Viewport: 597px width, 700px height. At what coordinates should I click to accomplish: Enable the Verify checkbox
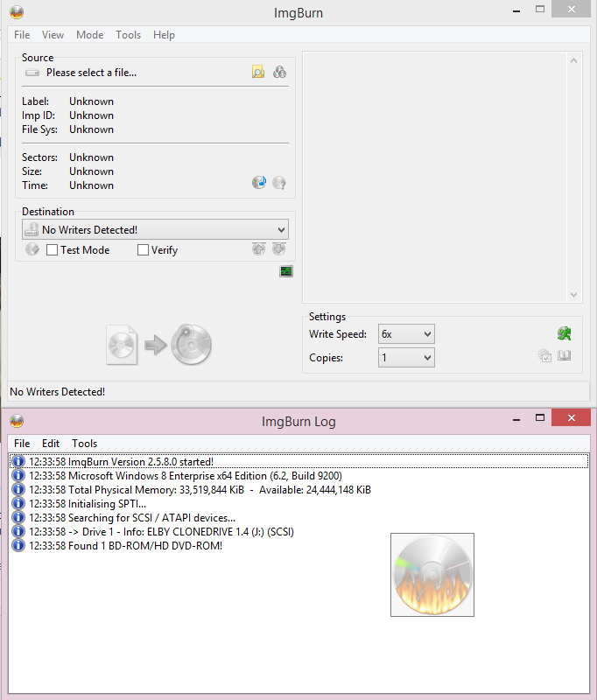click(143, 249)
